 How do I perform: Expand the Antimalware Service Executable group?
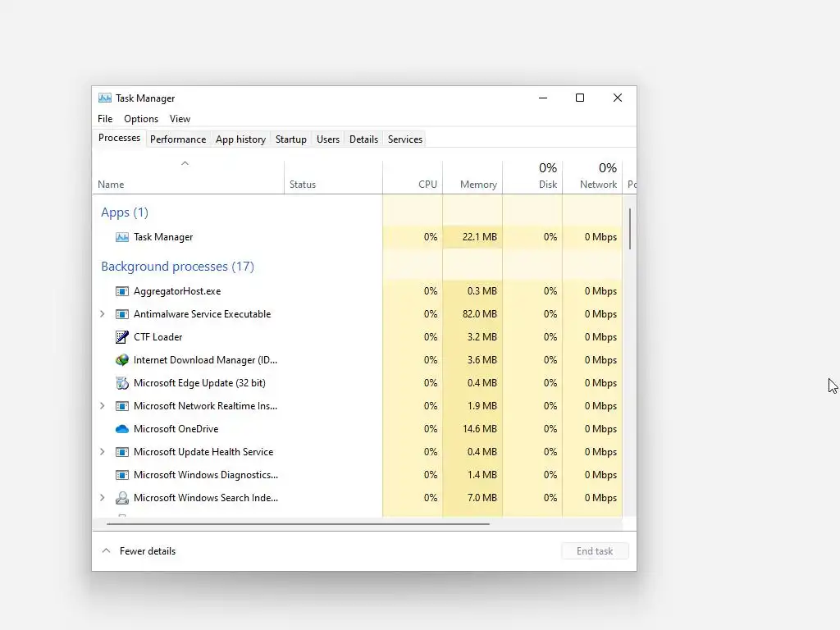(103, 314)
